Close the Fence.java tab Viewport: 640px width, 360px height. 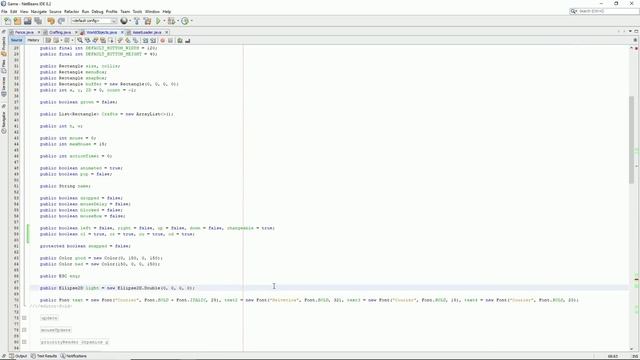click(39, 32)
